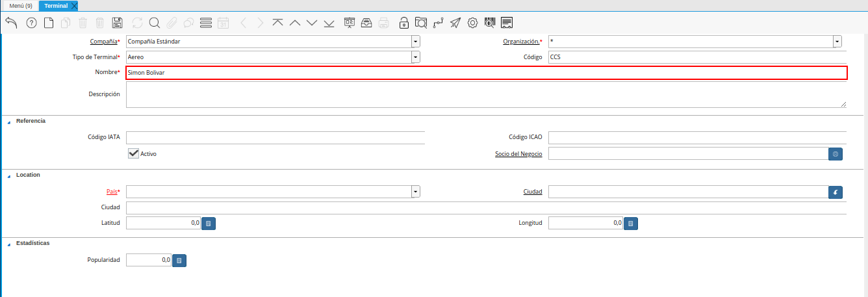Viewport: 868px width, 297px height.
Task: Open the País dropdown list
Action: click(x=415, y=192)
